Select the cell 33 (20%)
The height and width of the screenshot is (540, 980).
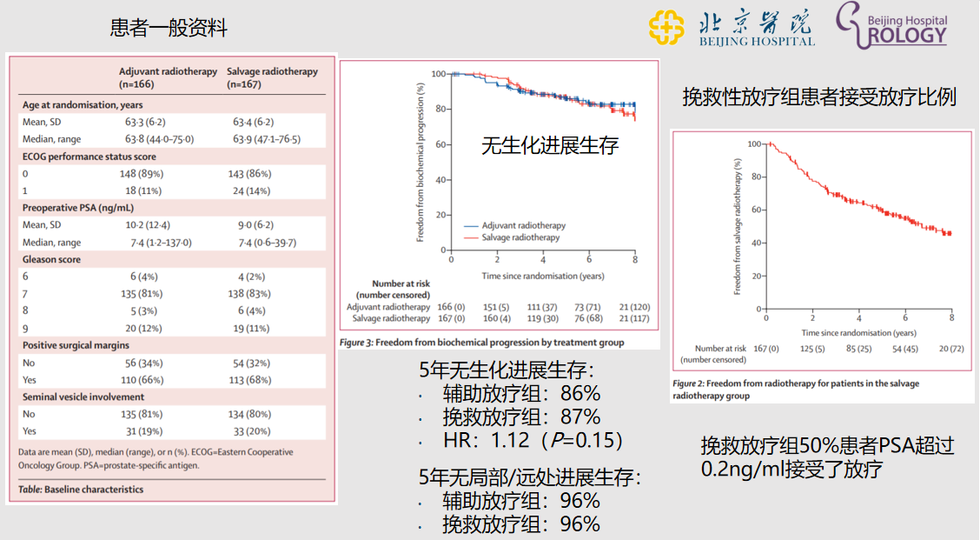coord(251,431)
